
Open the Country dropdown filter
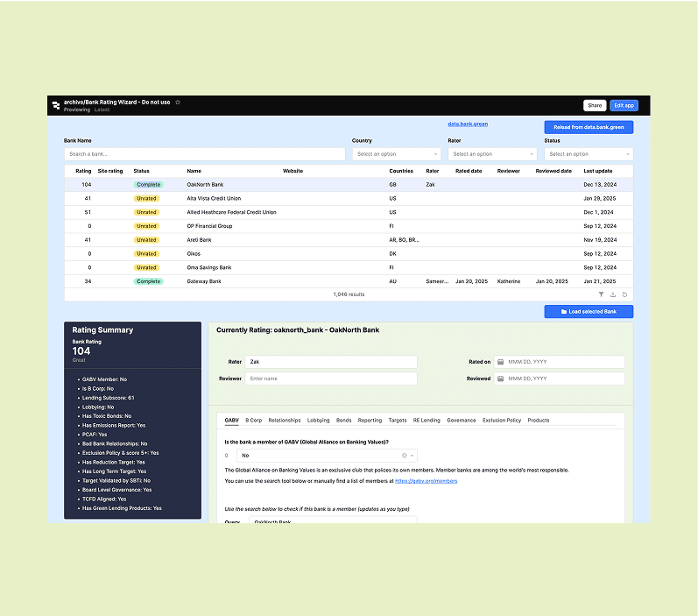click(x=396, y=154)
